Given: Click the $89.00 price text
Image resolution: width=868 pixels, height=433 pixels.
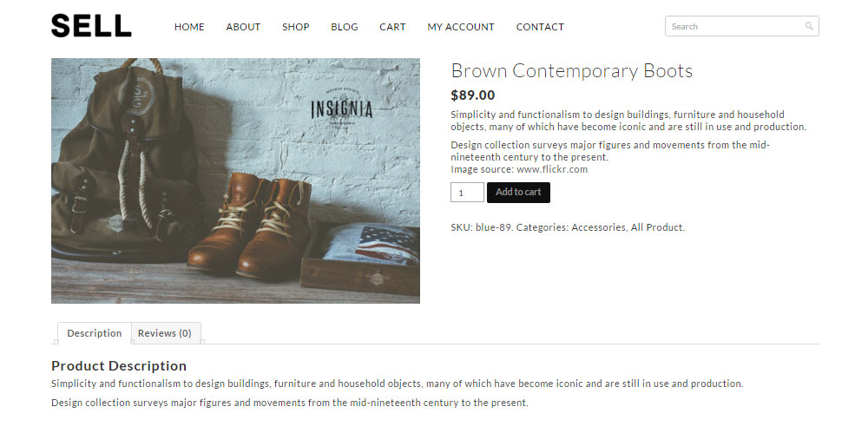Looking at the screenshot, I should click(473, 95).
